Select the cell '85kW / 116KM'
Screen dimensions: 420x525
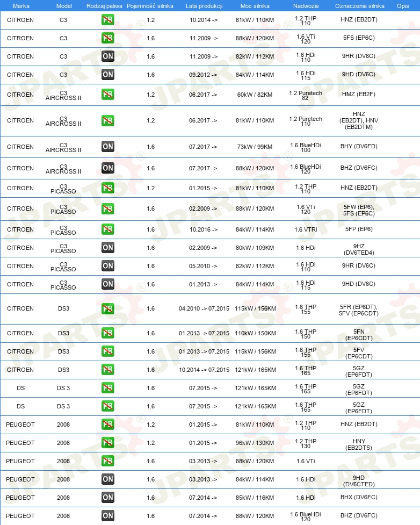pos(255,498)
